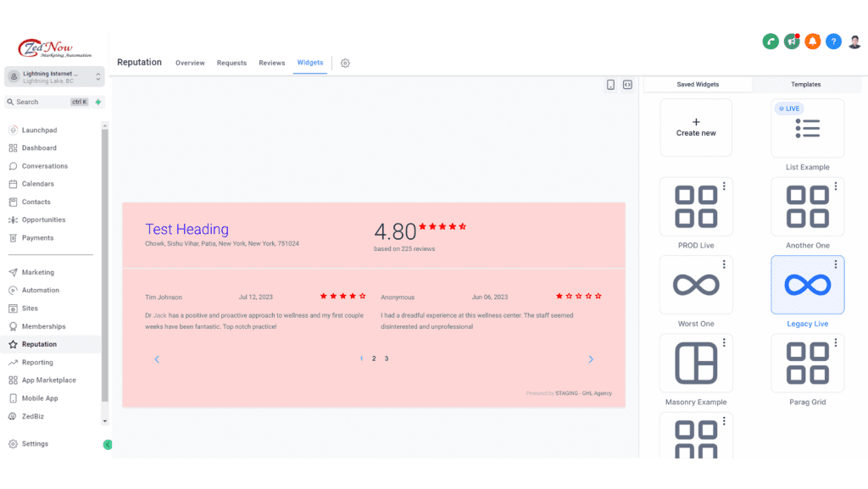Image resolution: width=868 pixels, height=489 pixels.
Task: Click the blue help question mark icon
Action: 833,41
